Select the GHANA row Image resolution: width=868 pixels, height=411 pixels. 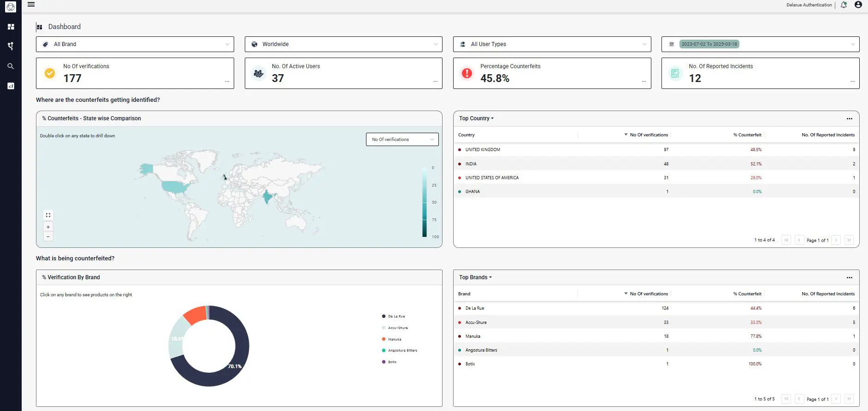pyautogui.click(x=656, y=191)
